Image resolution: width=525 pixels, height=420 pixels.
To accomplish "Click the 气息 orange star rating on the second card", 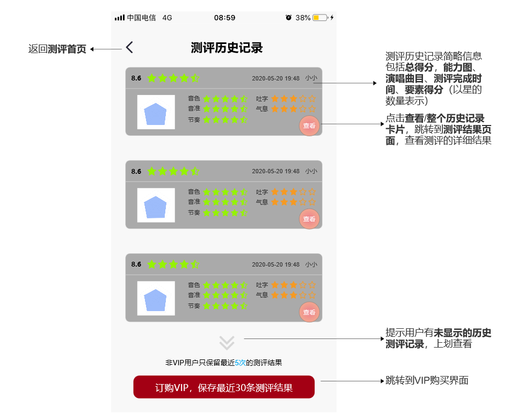I will (293, 202).
